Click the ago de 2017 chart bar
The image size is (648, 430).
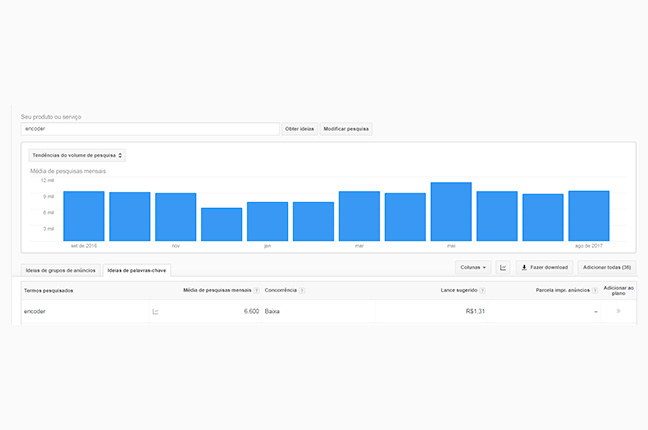pyautogui.click(x=589, y=216)
